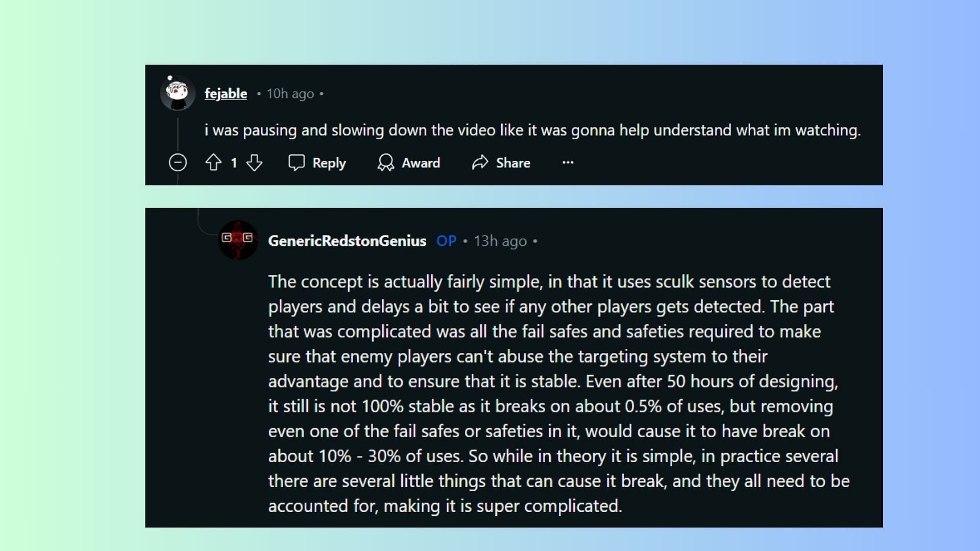The width and height of the screenshot is (980, 551).
Task: Click GenericRedstonGenius's username link
Action: 347,240
